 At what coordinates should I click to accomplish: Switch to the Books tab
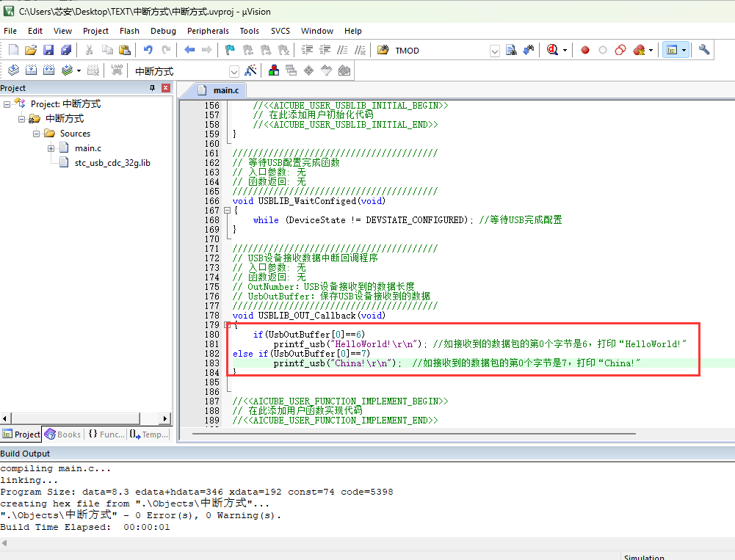[63, 434]
